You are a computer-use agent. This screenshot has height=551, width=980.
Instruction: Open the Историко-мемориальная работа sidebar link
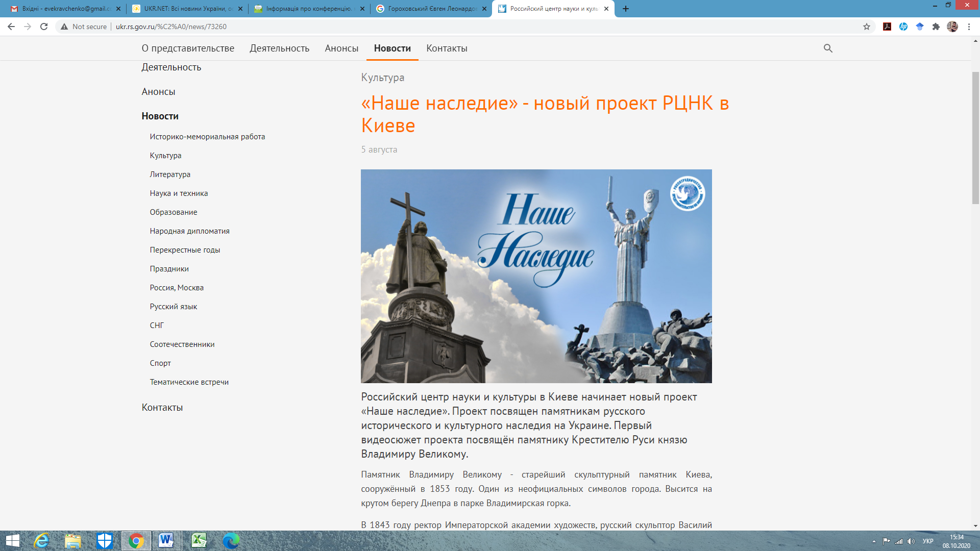point(207,137)
